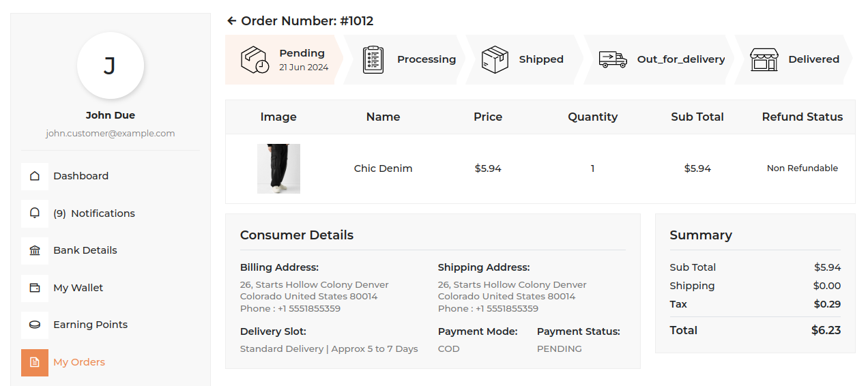868x386 pixels.
Task: Click the Shipped package icon
Action: click(495, 59)
